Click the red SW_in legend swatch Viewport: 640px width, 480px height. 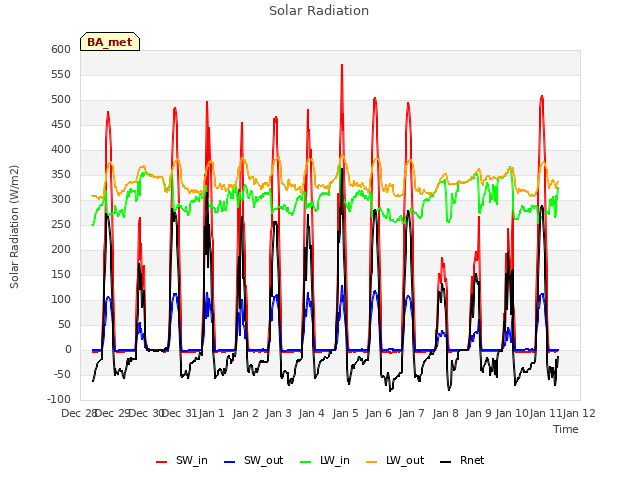(x=162, y=462)
